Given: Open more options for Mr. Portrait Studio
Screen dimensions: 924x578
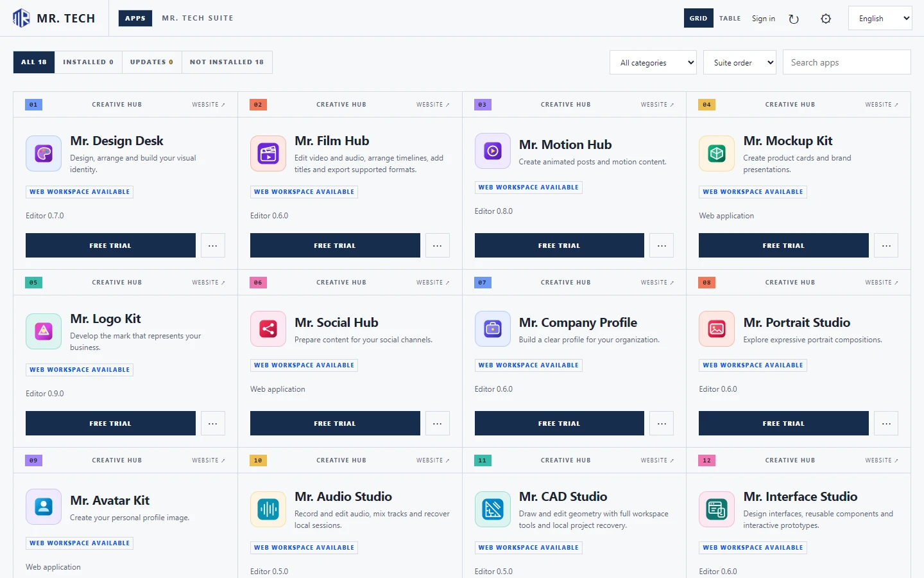Looking at the screenshot, I should click(886, 423).
